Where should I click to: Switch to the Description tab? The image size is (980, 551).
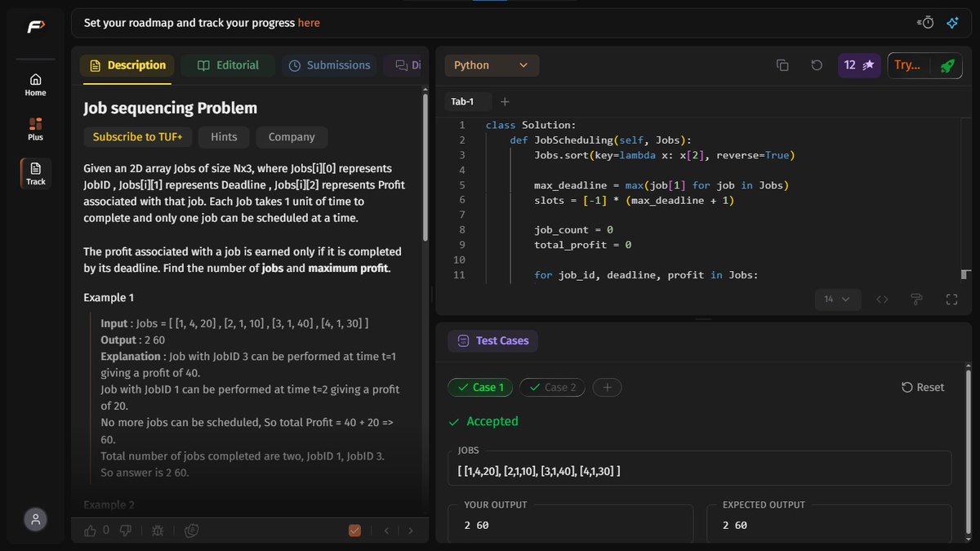pyautogui.click(x=127, y=65)
